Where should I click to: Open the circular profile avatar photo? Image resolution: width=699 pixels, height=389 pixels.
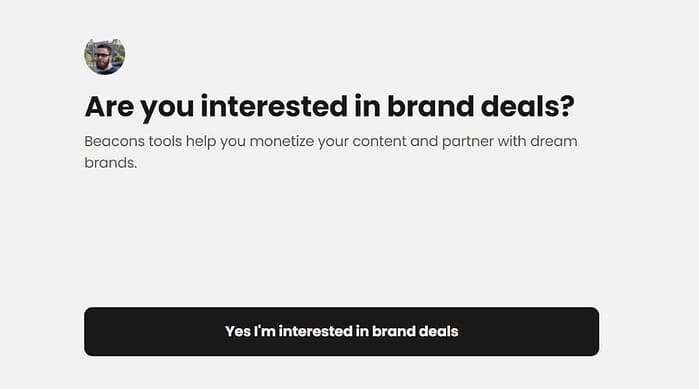click(x=105, y=56)
